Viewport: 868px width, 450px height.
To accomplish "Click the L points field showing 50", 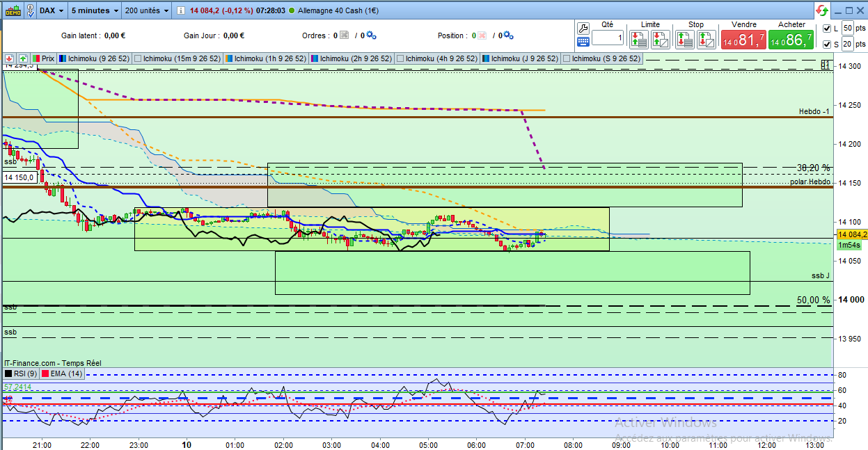I will click(848, 29).
